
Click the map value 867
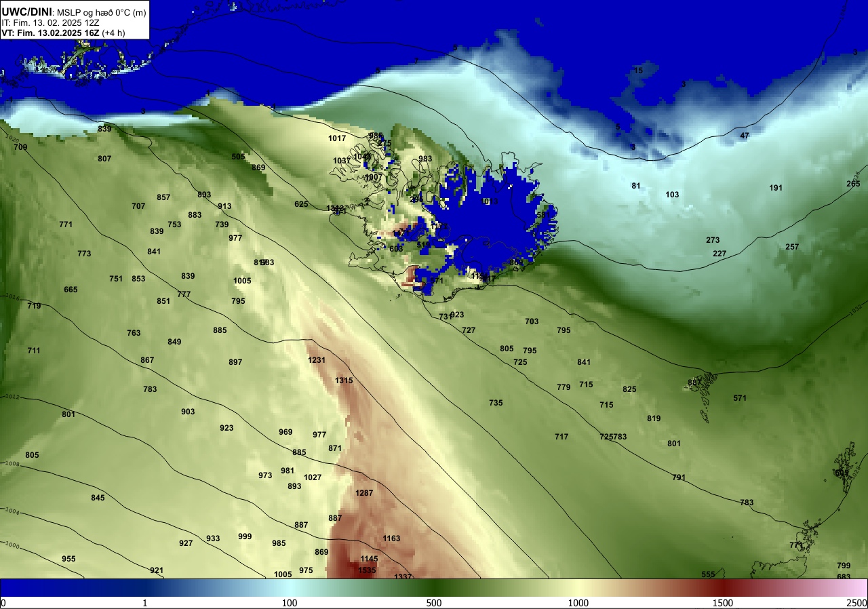pyautogui.click(x=147, y=360)
